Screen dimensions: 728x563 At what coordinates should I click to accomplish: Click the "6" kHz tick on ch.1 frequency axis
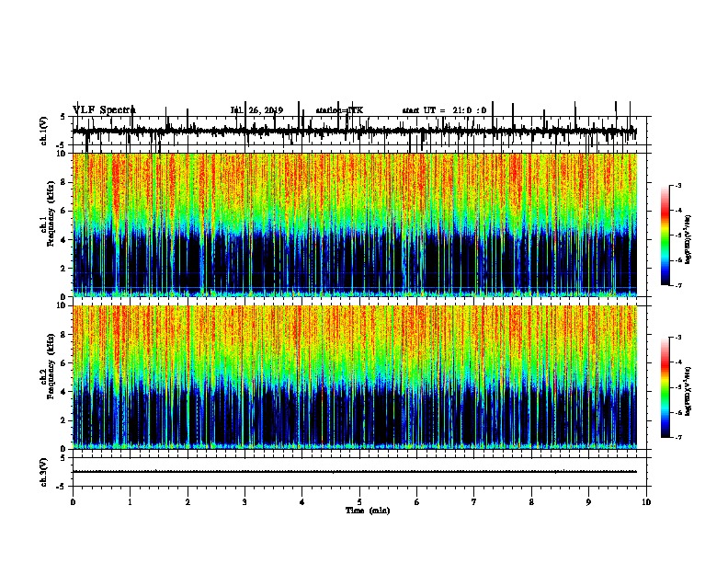(64, 211)
